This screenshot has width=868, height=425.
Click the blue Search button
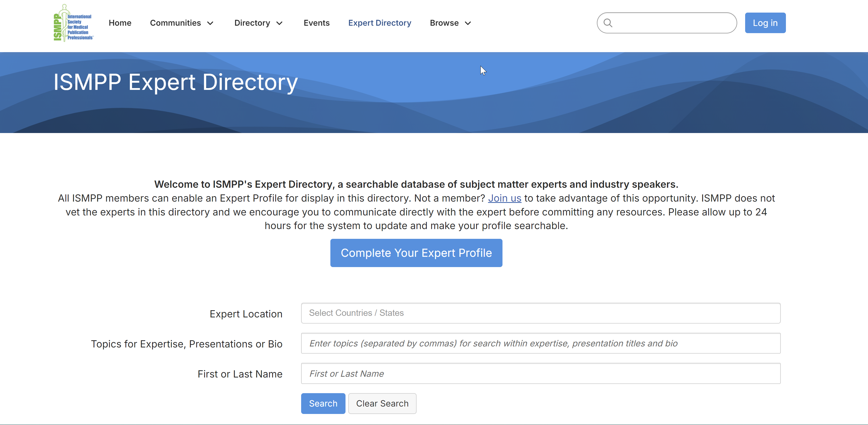tap(323, 403)
